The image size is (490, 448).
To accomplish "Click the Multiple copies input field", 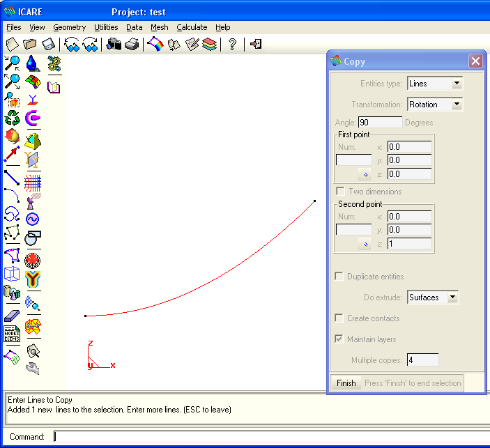I will tap(422, 360).
